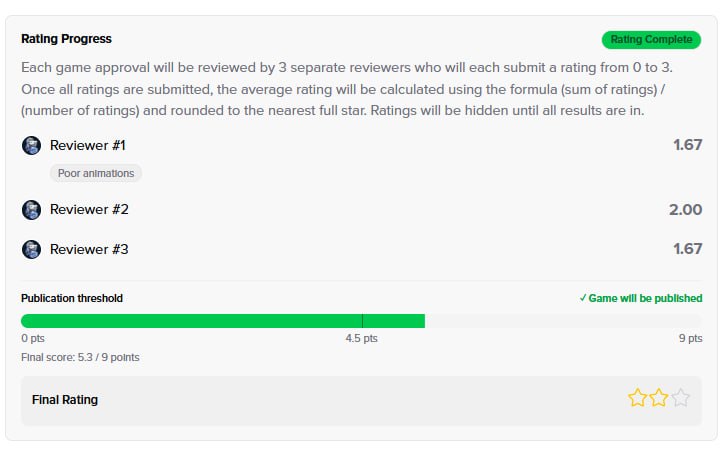
Task: Click the 4.5 pts threshold marker on bar
Action: [362, 321]
